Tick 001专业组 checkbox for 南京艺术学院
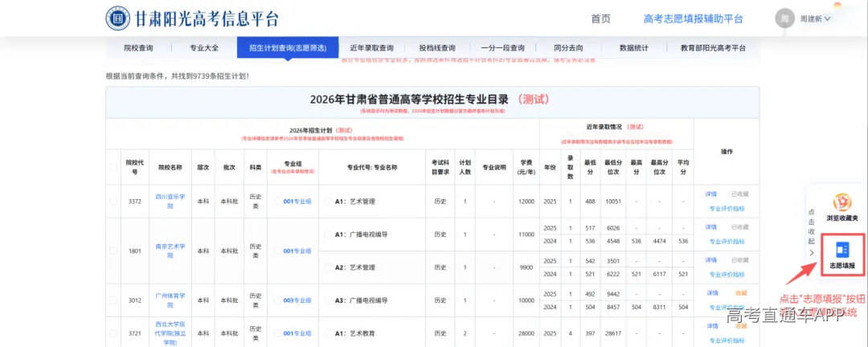The width and height of the screenshot is (868, 347). (277, 251)
